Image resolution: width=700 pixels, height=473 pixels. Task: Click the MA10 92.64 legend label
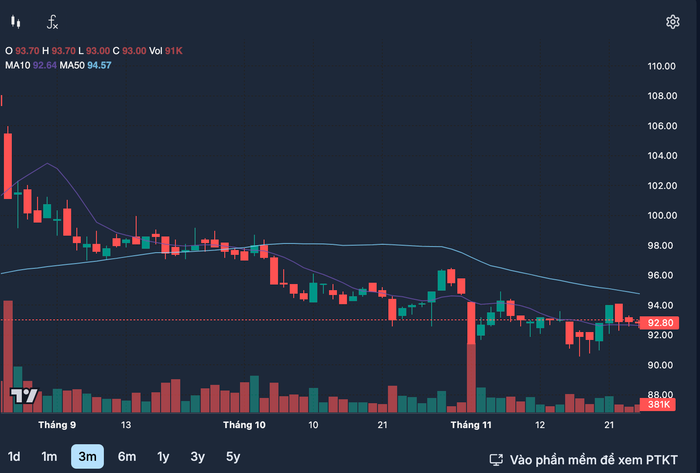pyautogui.click(x=31, y=65)
